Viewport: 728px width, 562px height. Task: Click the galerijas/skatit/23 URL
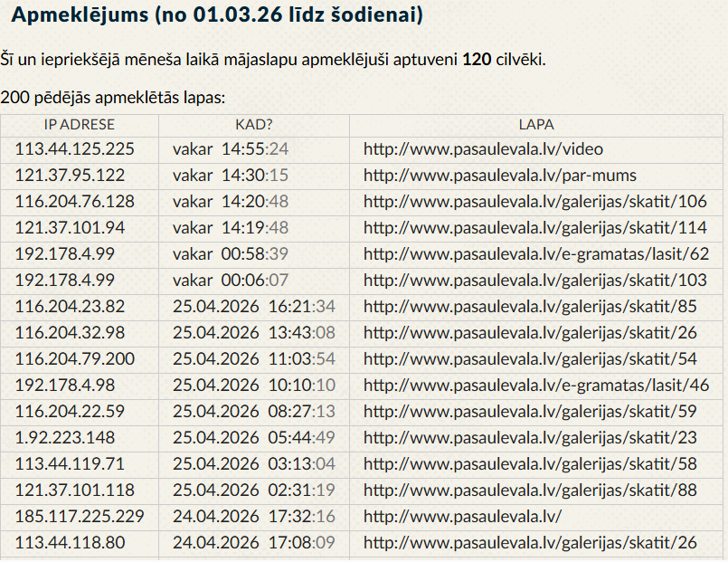[530, 437]
